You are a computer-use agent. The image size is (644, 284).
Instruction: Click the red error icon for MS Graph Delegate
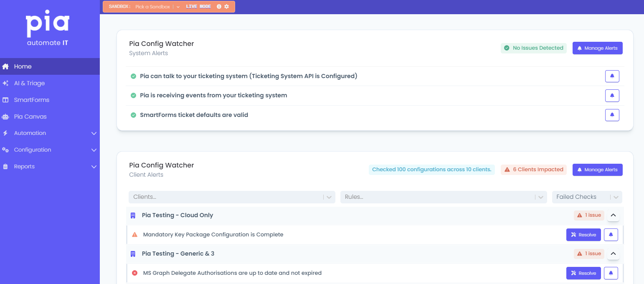click(134, 273)
